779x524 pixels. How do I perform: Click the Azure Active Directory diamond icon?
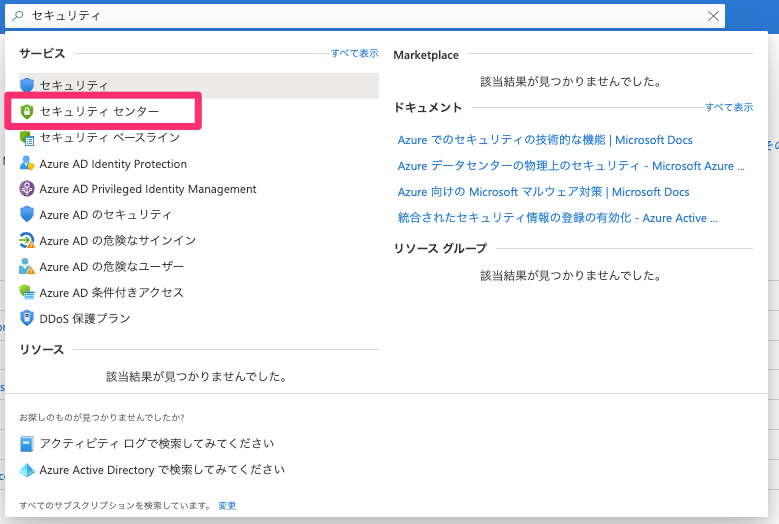click(x=27, y=470)
